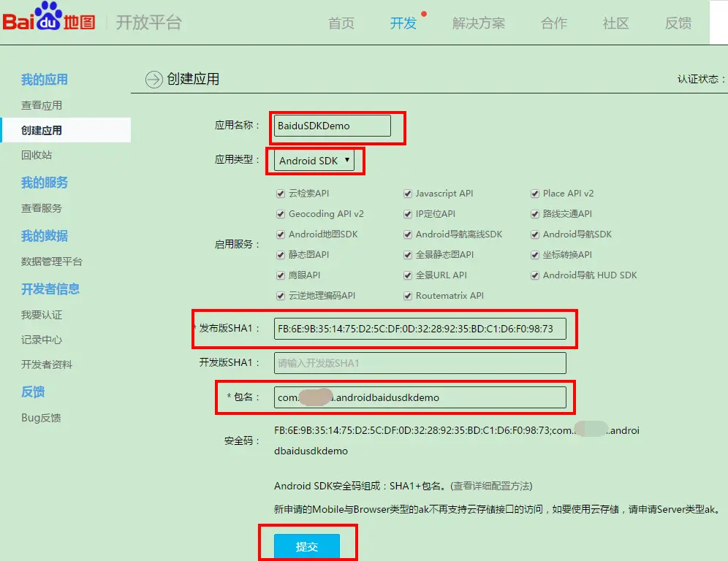The image size is (728, 561).
Task: Uncheck the Routematrix API checkbox
Action: click(x=408, y=296)
